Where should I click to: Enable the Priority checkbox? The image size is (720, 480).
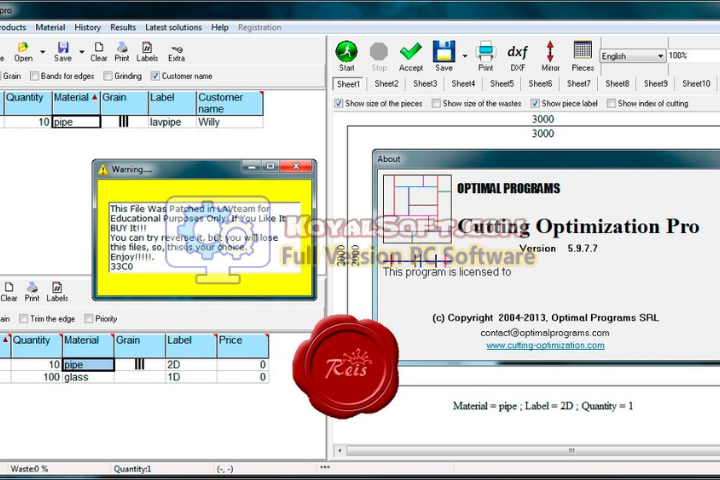point(89,318)
